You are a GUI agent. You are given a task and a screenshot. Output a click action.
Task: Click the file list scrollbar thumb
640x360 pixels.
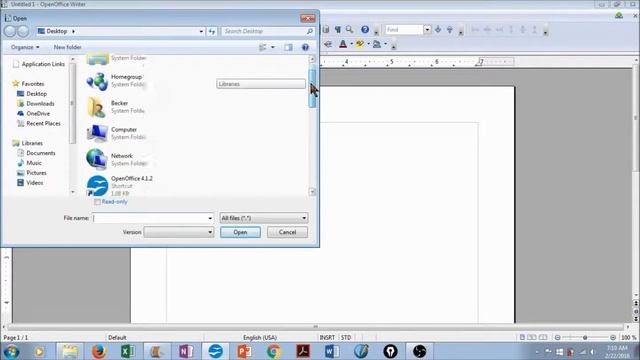click(x=313, y=87)
